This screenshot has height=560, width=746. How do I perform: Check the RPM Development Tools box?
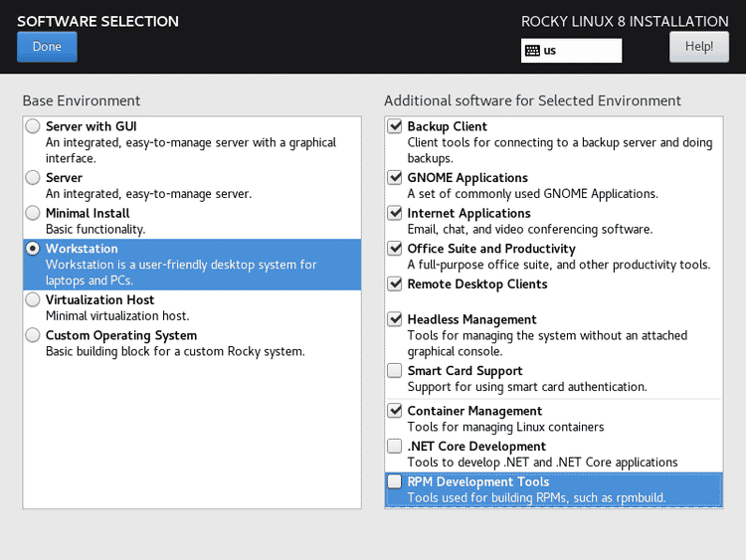coord(395,482)
